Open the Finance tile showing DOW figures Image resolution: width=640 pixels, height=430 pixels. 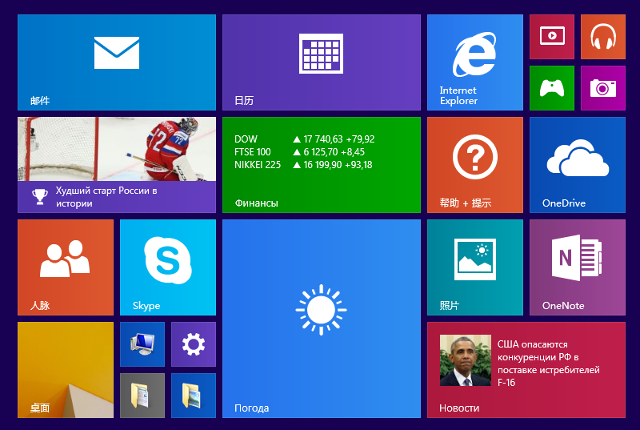point(321,165)
